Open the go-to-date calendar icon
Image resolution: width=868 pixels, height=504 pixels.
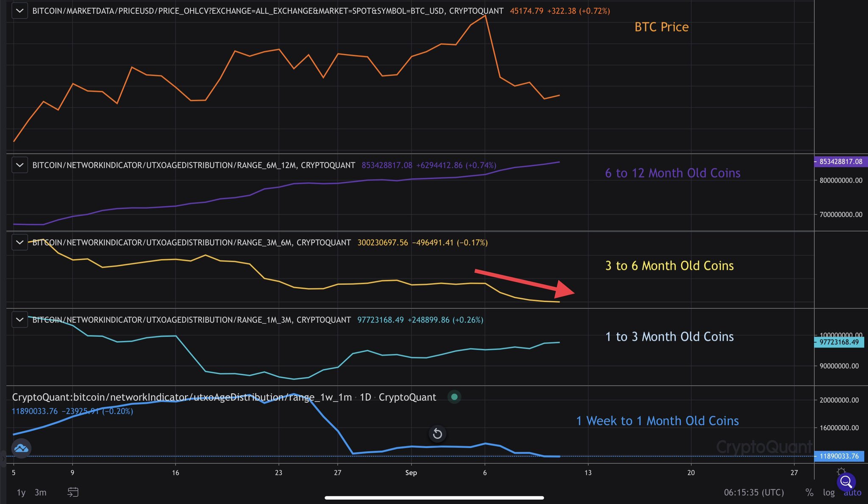(73, 492)
